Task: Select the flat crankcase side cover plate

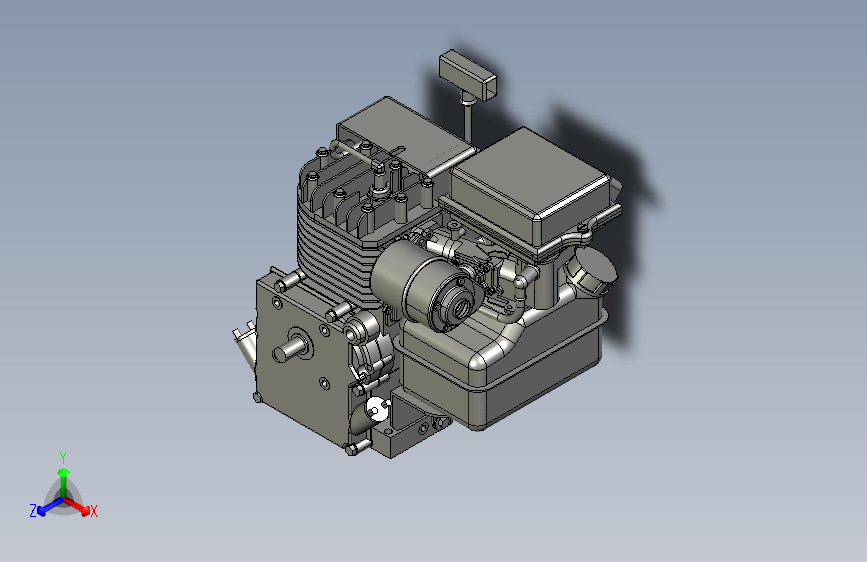Action: point(302,362)
